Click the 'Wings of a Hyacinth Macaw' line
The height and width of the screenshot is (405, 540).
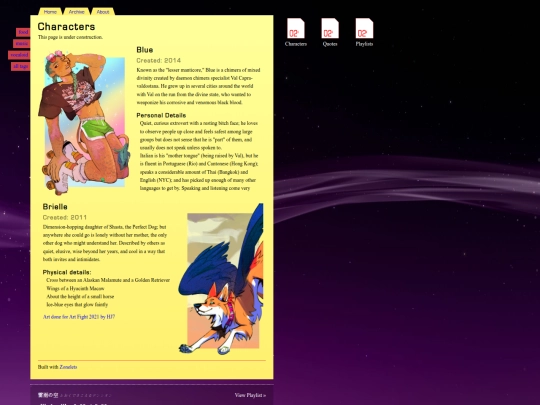click(x=75, y=289)
